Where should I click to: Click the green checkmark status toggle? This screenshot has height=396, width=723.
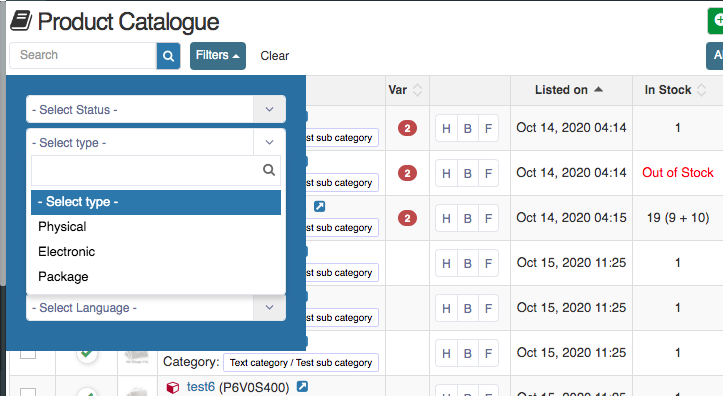(x=86, y=354)
